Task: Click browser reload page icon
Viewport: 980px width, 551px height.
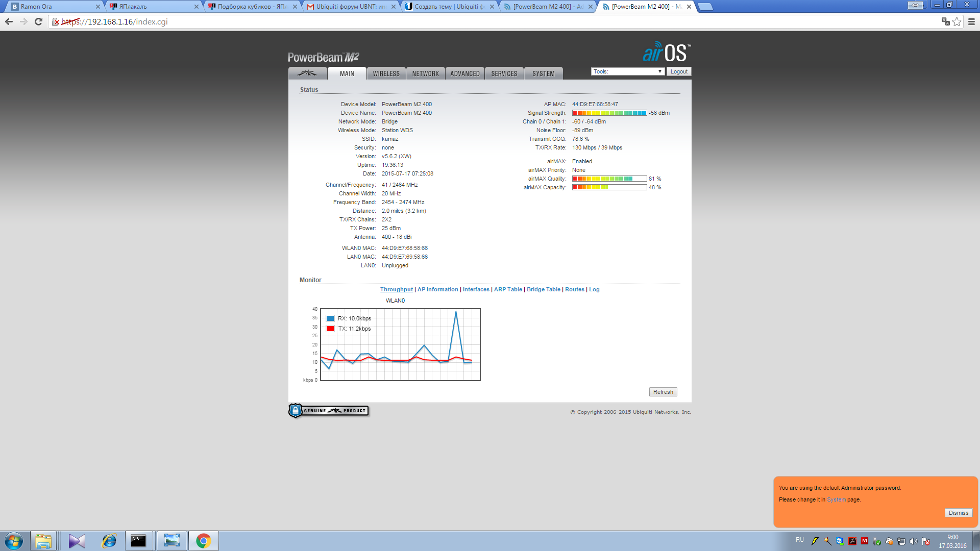Action: 38,21
